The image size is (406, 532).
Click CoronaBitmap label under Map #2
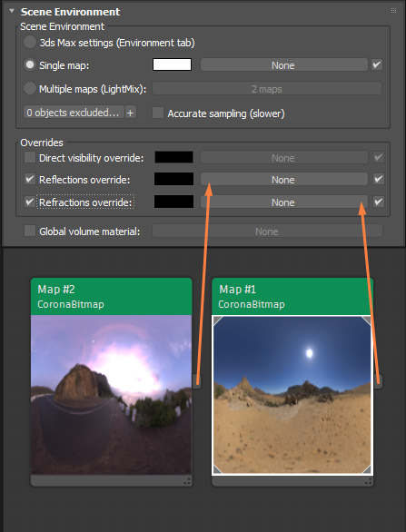[x=71, y=304]
